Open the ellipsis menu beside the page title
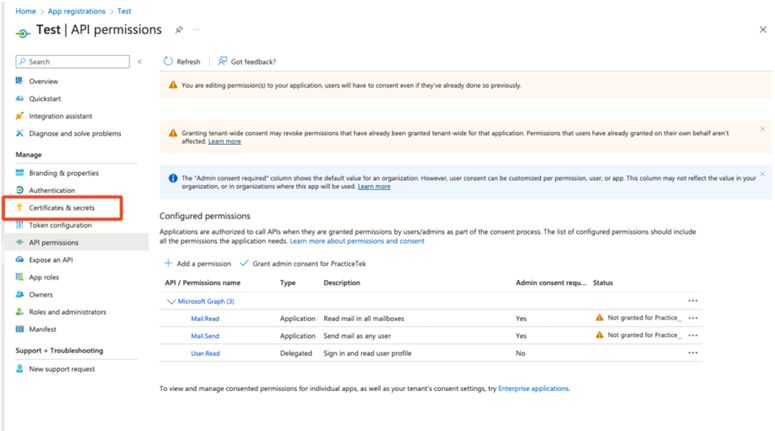This screenshot has height=431, width=775. 197,30
